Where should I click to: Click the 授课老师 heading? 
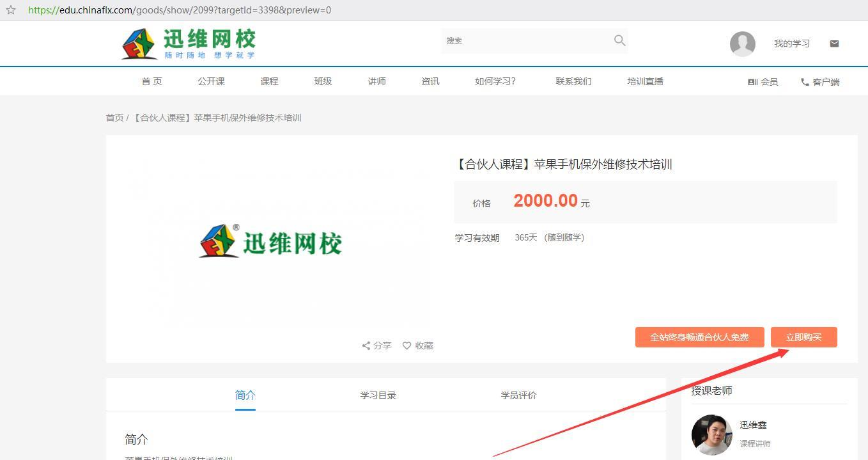[x=711, y=390]
